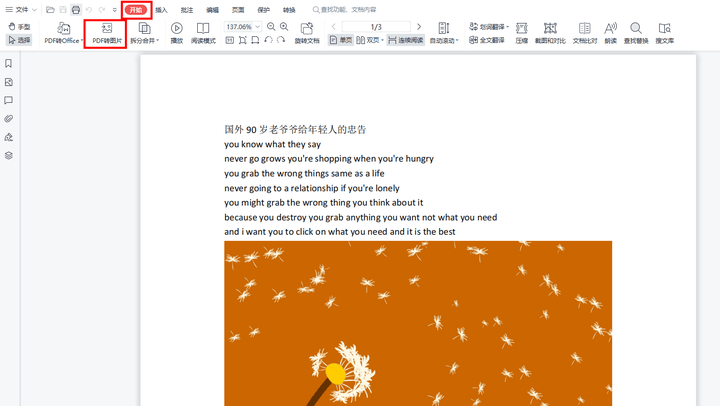Go to next page arrow
720x406 pixels.
(419, 26)
